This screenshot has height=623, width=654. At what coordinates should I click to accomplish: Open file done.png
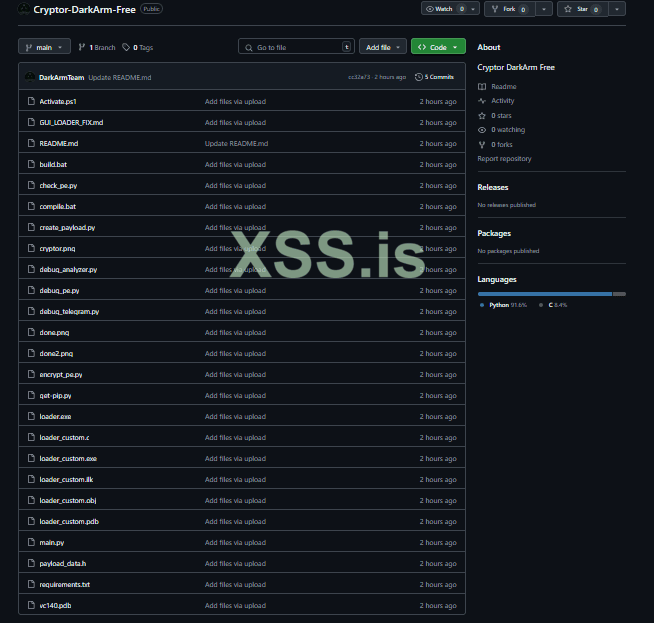[54, 333]
